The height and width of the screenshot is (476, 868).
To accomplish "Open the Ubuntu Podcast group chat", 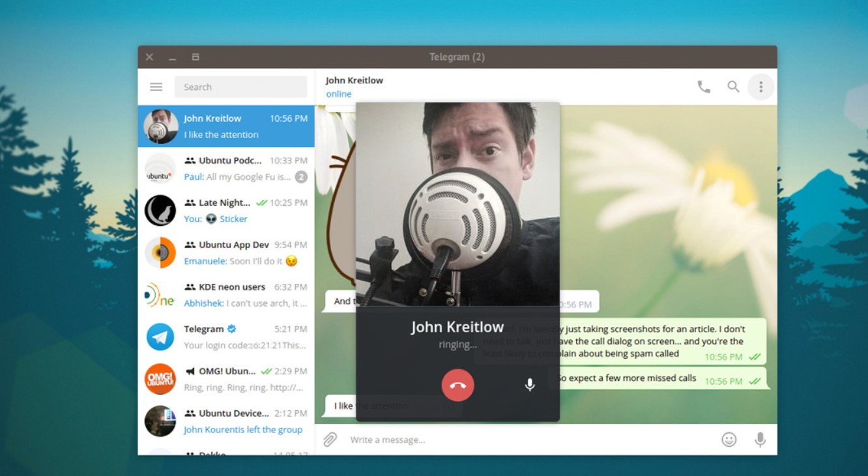I will pyautogui.click(x=226, y=169).
